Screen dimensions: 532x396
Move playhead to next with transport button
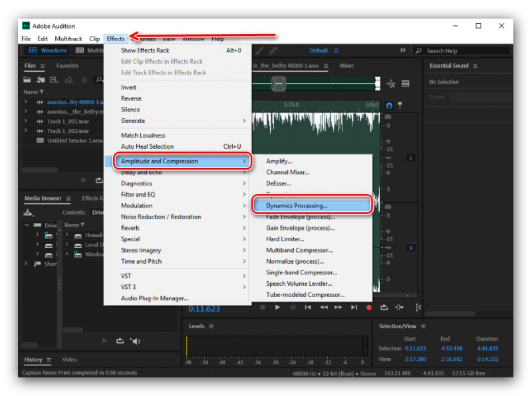click(354, 307)
